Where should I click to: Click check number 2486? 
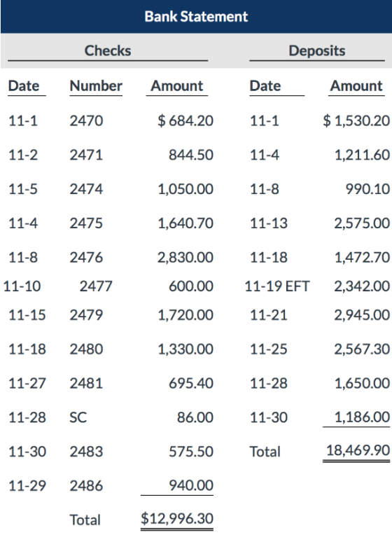click(x=86, y=485)
